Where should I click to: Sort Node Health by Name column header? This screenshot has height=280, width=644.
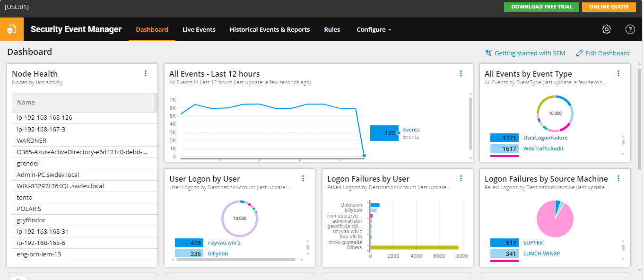(83, 102)
